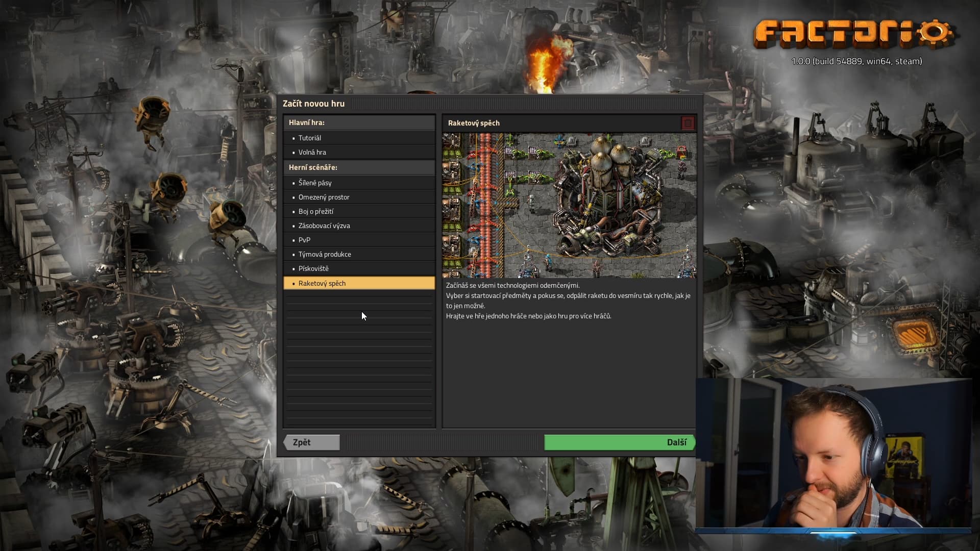Choose Volná hra from main game list

(359, 152)
